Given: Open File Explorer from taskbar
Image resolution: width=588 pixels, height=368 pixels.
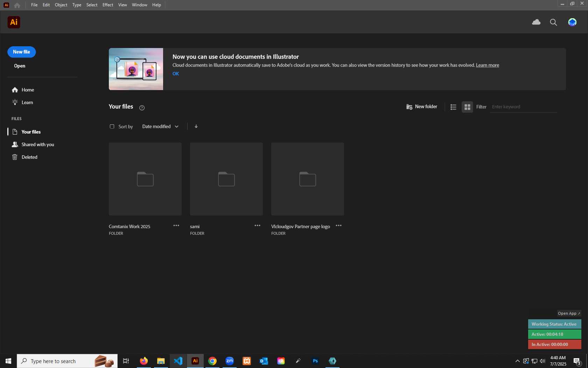Looking at the screenshot, I should click(x=161, y=361).
